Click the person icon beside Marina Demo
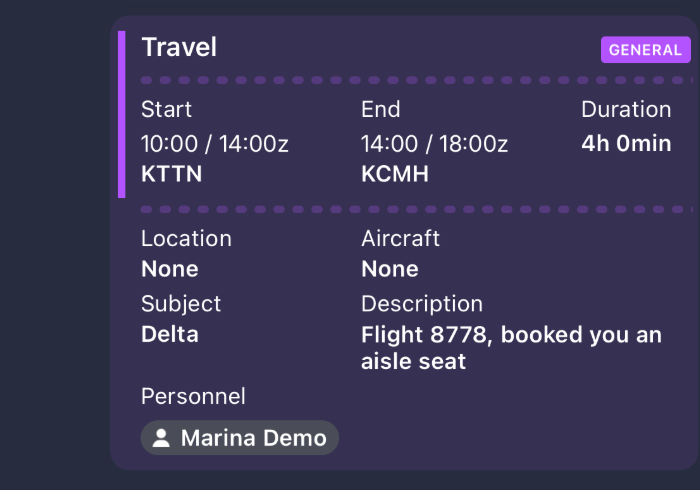The width and height of the screenshot is (700, 490). (161, 438)
